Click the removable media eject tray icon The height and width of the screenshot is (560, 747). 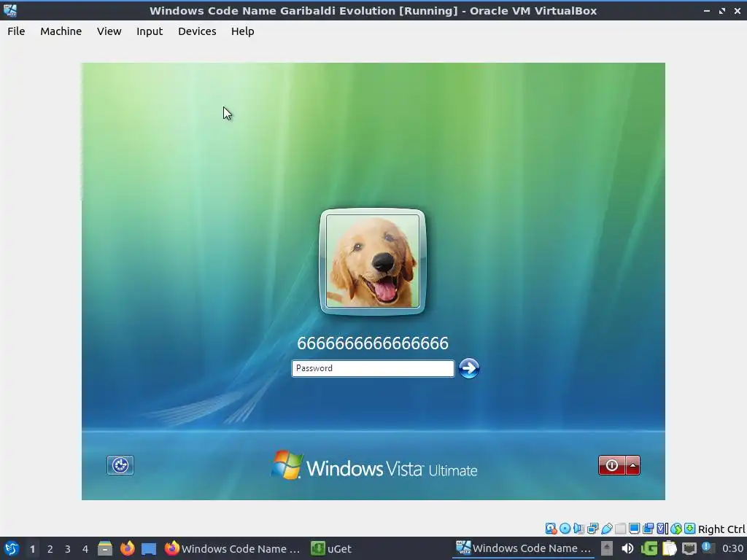(x=606, y=548)
